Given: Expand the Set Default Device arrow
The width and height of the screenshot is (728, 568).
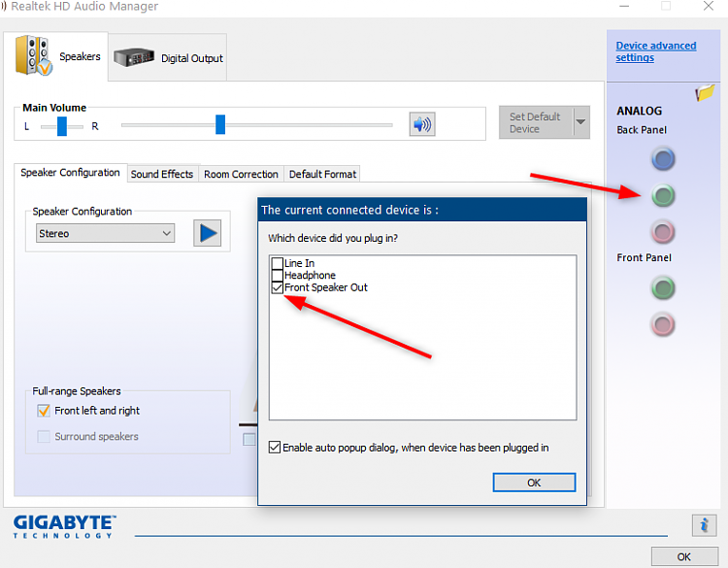Looking at the screenshot, I should coord(581,122).
